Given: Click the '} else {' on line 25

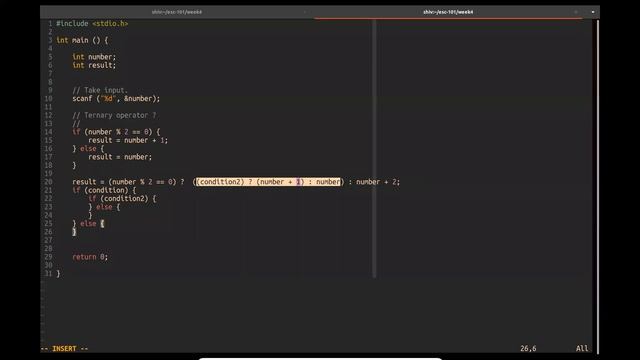Looking at the screenshot, I should point(88,224).
